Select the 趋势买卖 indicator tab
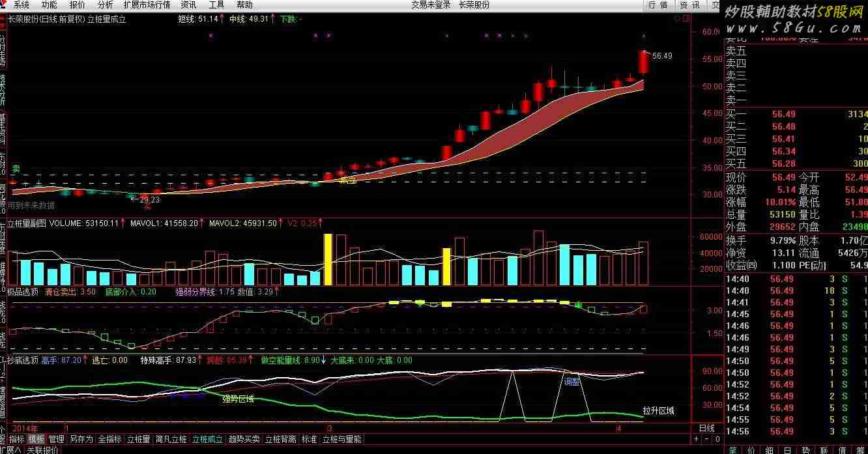 [244, 439]
